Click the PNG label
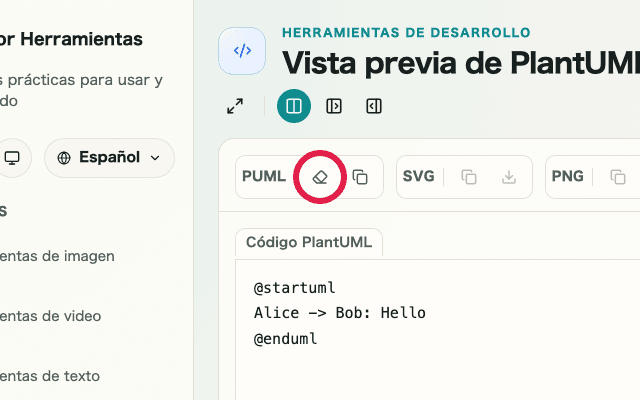The height and width of the screenshot is (400, 640). coord(567,176)
